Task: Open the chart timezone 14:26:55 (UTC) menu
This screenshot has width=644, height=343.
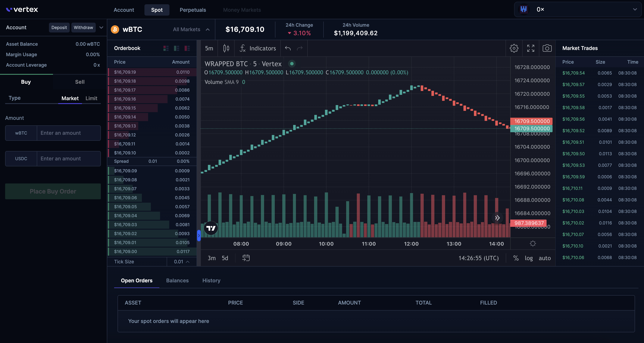Action: click(478, 258)
